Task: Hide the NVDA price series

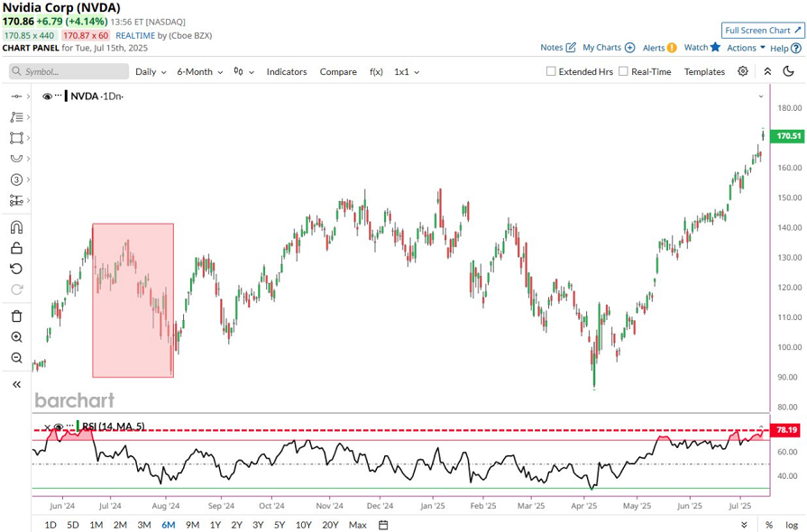Action: point(48,96)
